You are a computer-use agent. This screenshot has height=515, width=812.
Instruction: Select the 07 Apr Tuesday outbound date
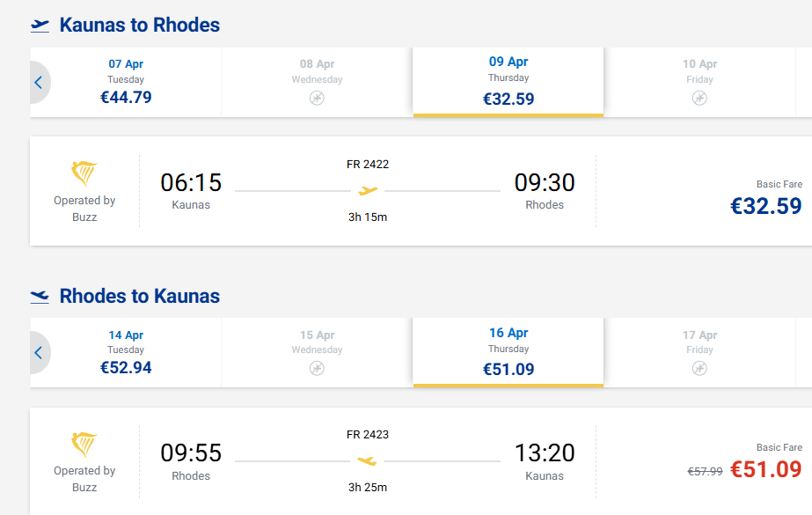tap(126, 81)
